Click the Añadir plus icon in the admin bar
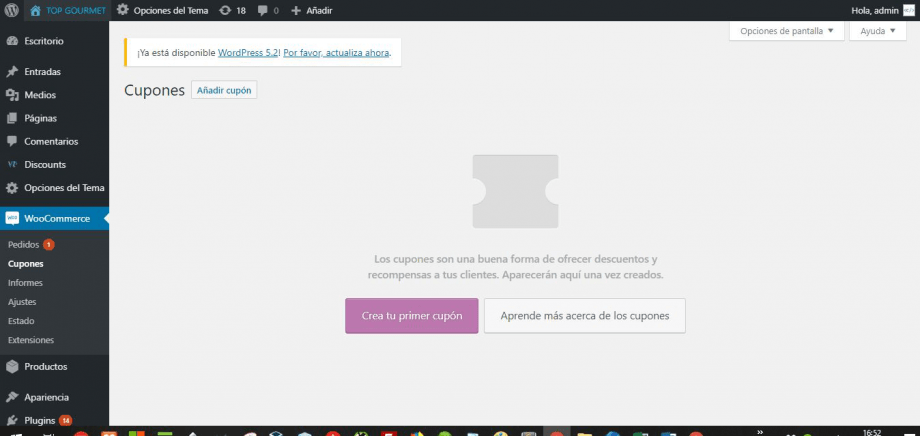This screenshot has height=436, width=920. tap(311, 10)
